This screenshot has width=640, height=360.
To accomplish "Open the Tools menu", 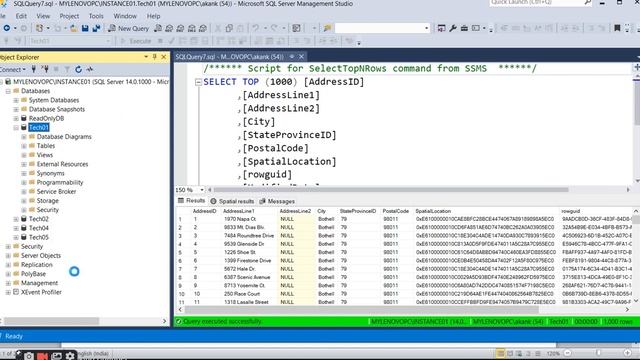I will tap(96, 16).
